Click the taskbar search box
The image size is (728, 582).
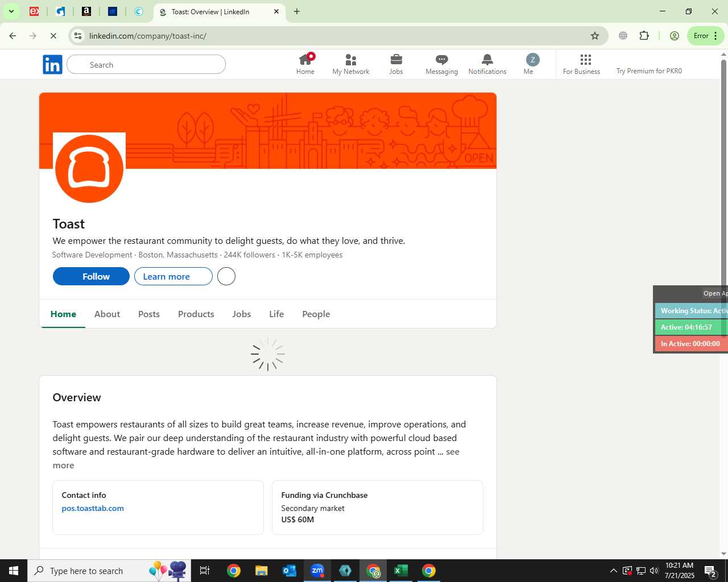(x=109, y=571)
